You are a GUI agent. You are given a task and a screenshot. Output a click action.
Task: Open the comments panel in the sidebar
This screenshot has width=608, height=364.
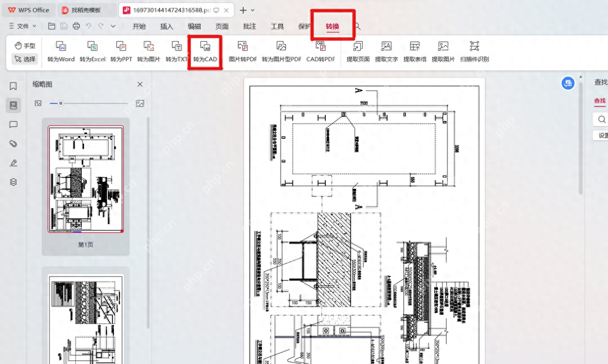[x=14, y=125]
